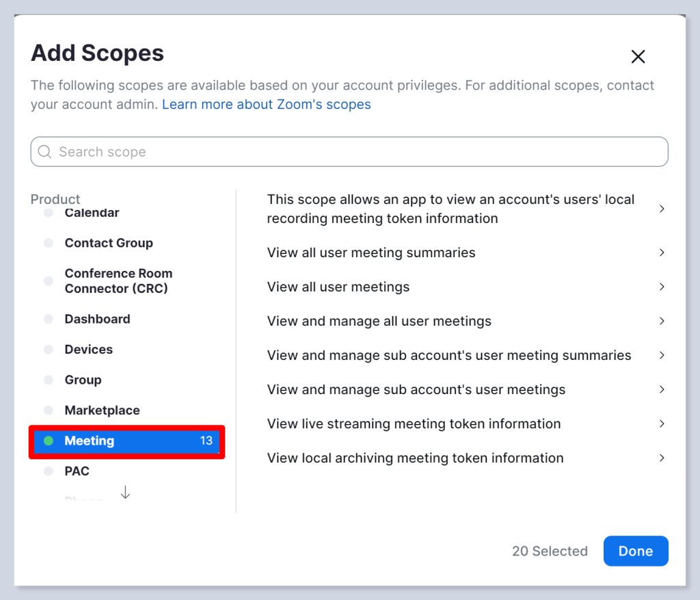Click the status dot beside Dashboard

49,319
